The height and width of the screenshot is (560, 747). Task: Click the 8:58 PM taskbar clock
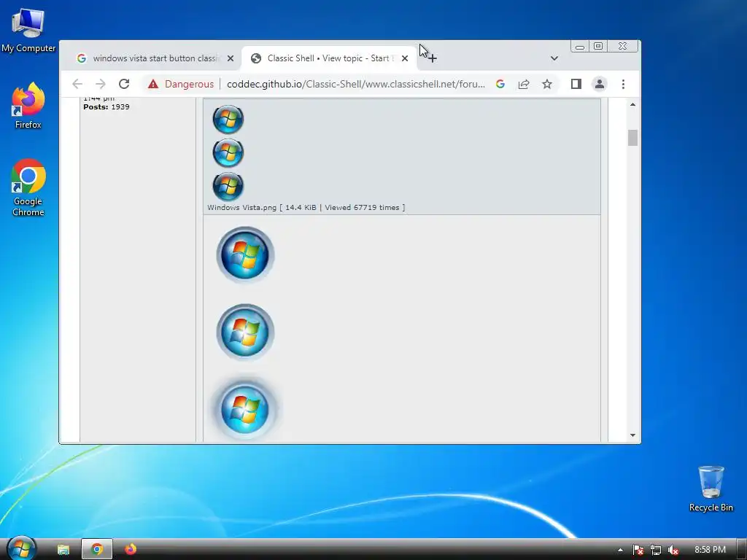point(710,550)
